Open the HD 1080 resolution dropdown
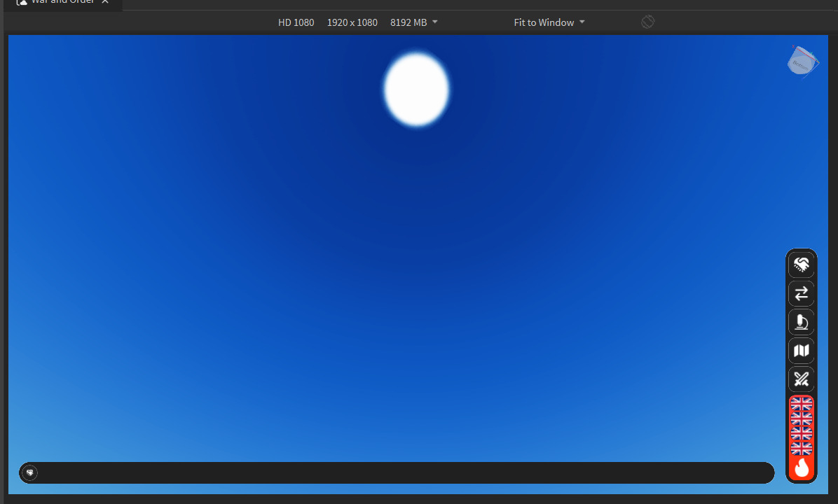The image size is (838, 504). point(357,22)
